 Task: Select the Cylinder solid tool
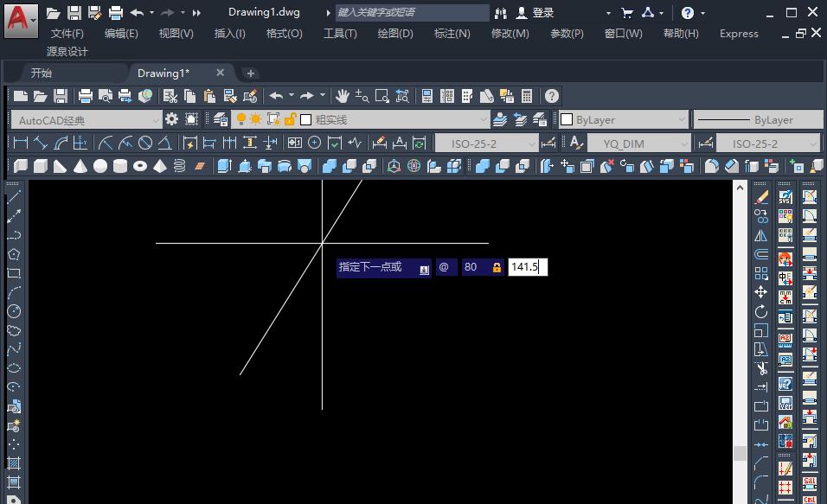120,166
